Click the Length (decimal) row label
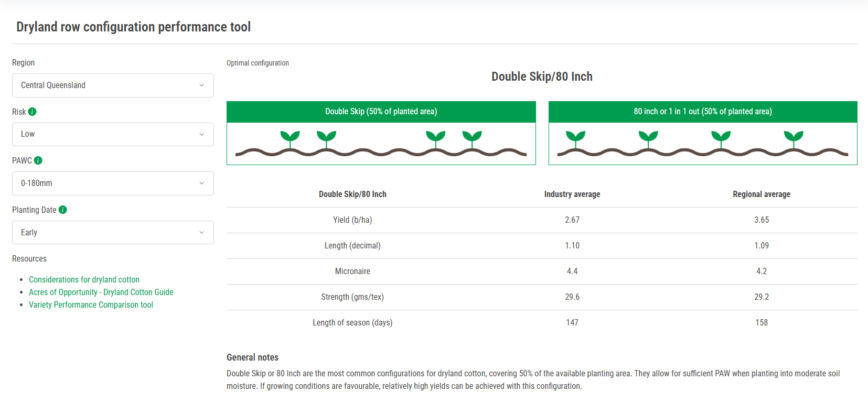The height and width of the screenshot is (413, 868). 352,245
